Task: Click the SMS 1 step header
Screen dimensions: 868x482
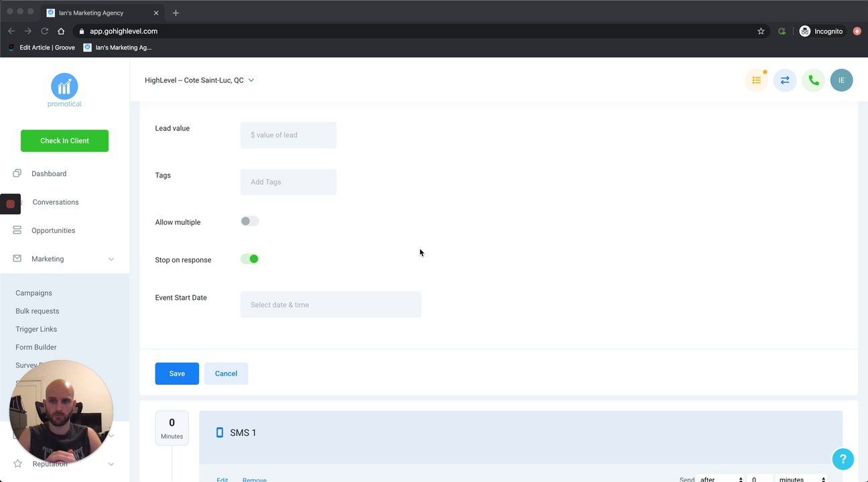Action: (521, 436)
